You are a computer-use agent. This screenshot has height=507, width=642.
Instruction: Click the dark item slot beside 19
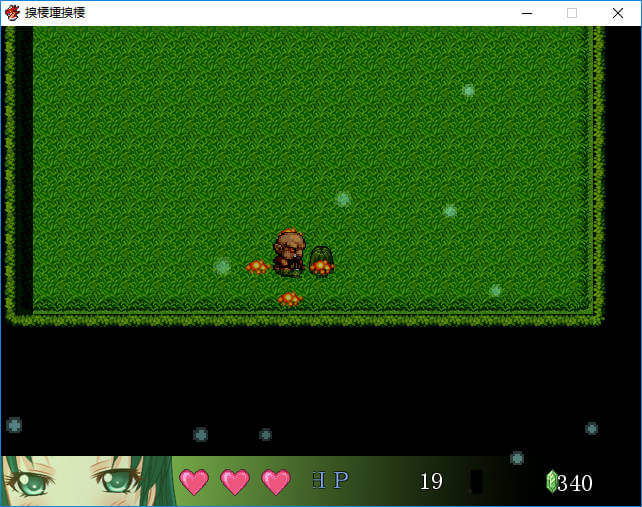tap(477, 482)
